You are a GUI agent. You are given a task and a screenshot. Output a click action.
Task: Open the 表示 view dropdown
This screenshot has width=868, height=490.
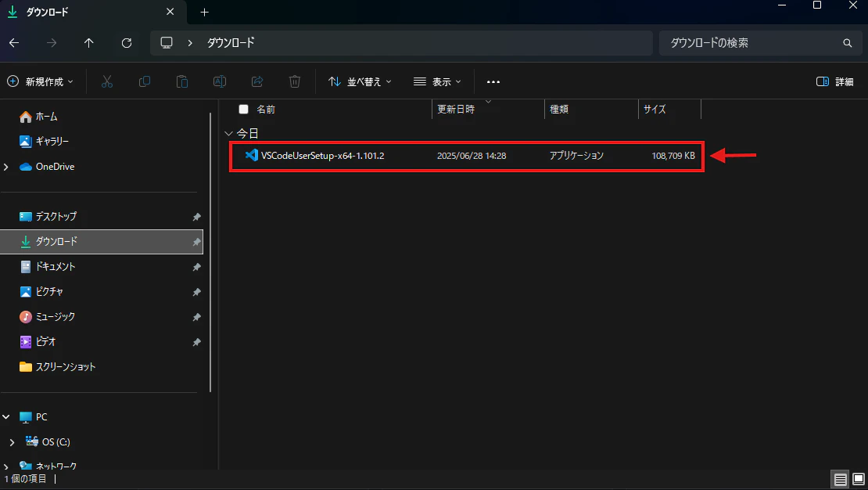[437, 81]
